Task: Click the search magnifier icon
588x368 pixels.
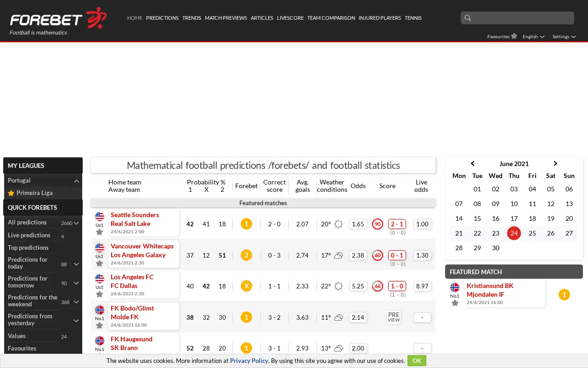Action: tap(468, 18)
